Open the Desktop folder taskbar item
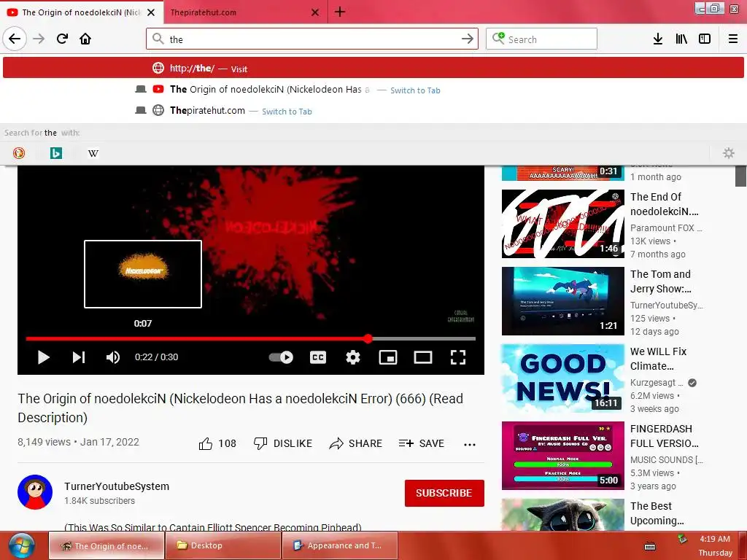 click(x=222, y=545)
